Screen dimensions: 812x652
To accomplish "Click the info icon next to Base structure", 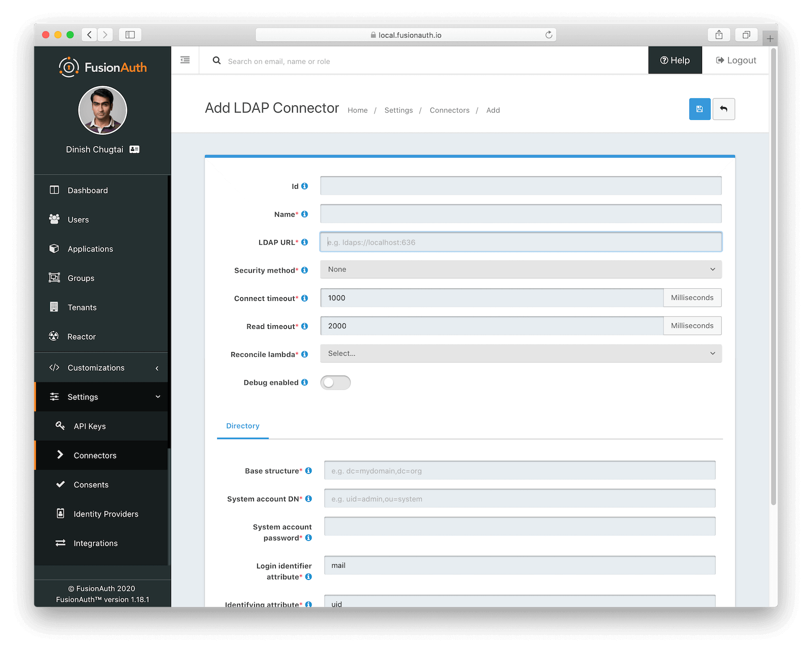I will [x=309, y=471].
